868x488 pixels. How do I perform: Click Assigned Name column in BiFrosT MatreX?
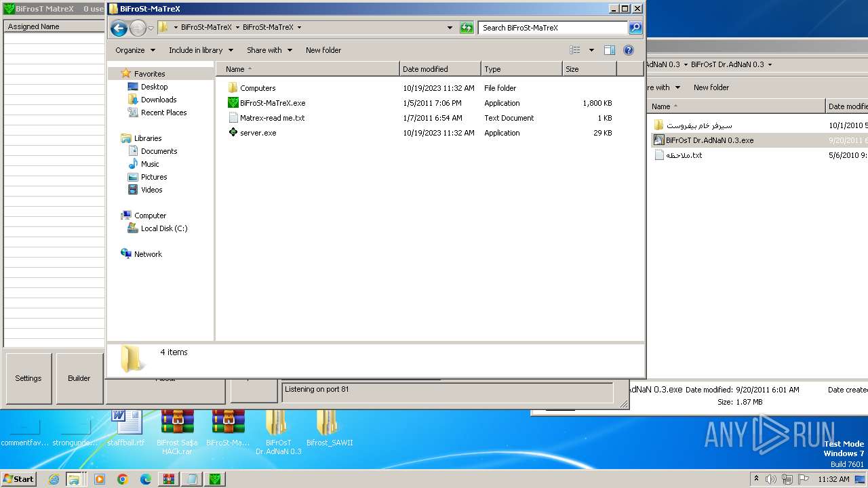tap(54, 26)
